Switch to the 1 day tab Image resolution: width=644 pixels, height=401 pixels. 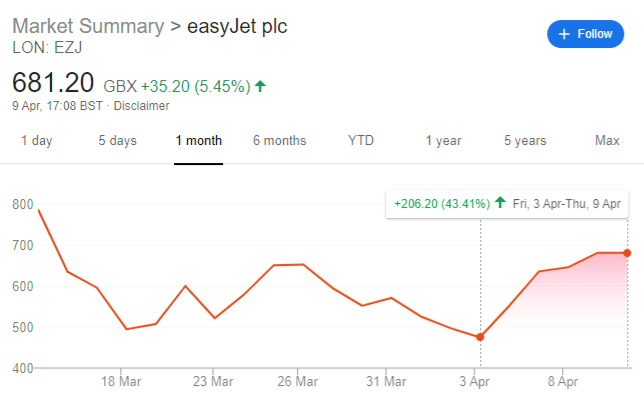[36, 141]
